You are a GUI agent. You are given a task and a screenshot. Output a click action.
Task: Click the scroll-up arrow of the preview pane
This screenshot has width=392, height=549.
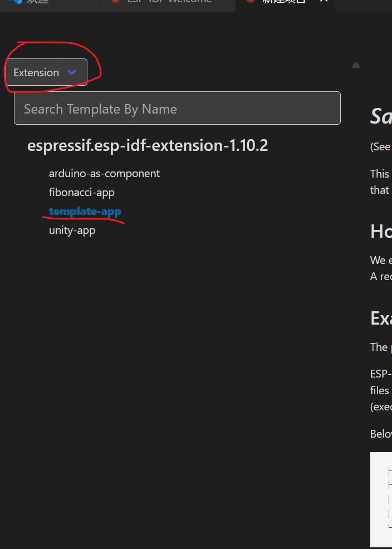(x=356, y=65)
